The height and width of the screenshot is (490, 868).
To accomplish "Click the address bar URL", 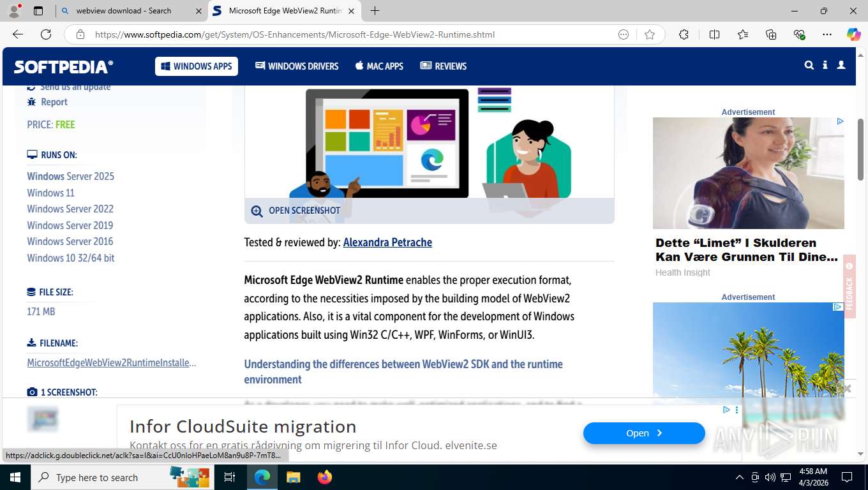I will pos(295,34).
